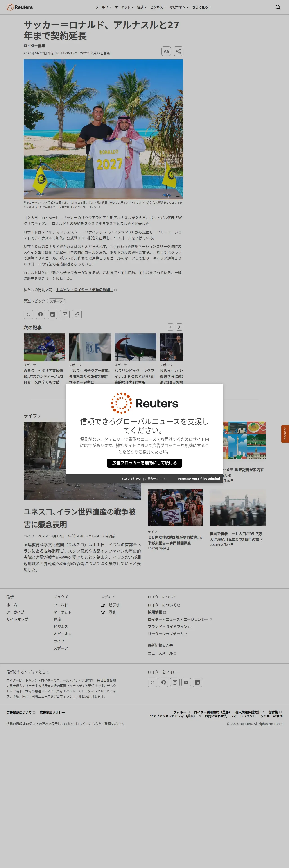The width and height of the screenshot is (289, 868).
Task: Expand the マーケット menu dropdown
Action: click(124, 7)
